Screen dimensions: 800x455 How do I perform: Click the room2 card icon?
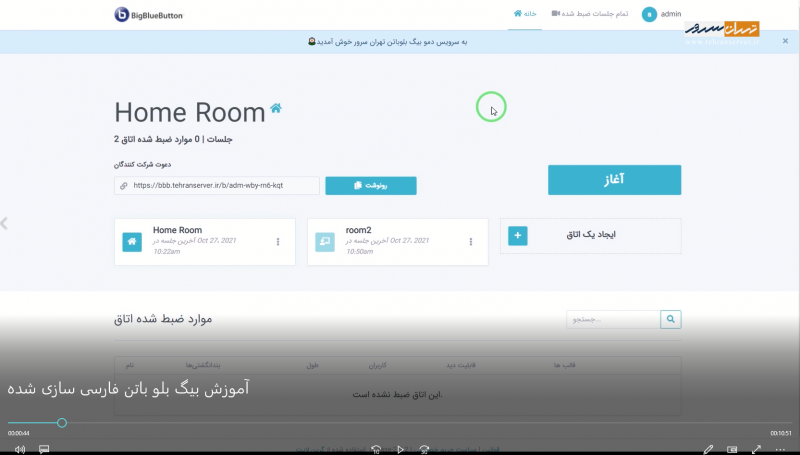pyautogui.click(x=324, y=242)
